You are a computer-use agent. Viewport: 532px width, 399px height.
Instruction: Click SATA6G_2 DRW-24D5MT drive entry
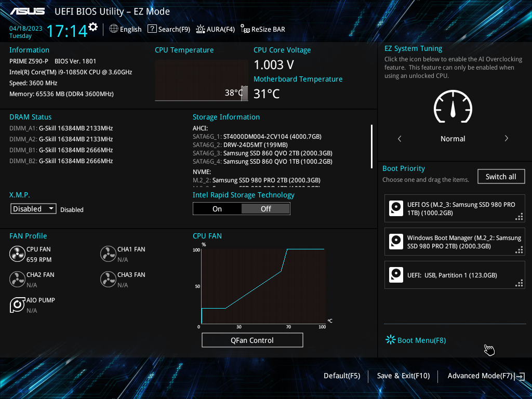240,145
